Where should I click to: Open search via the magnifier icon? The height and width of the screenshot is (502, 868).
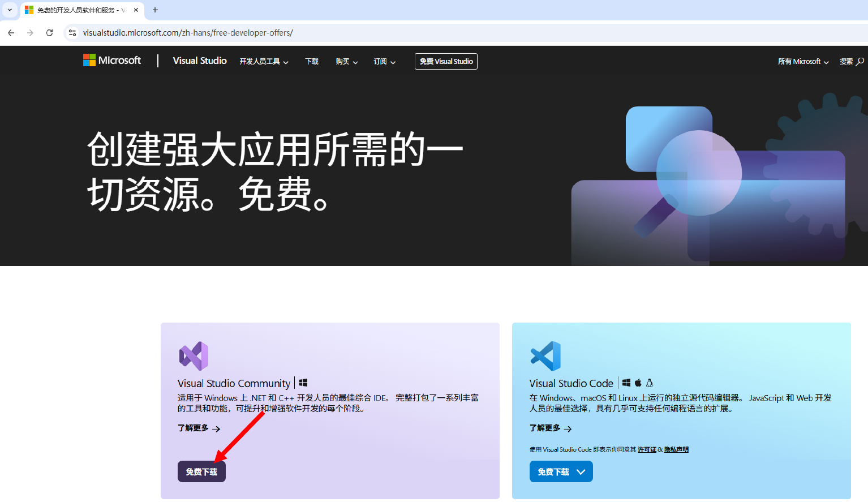[861, 61]
